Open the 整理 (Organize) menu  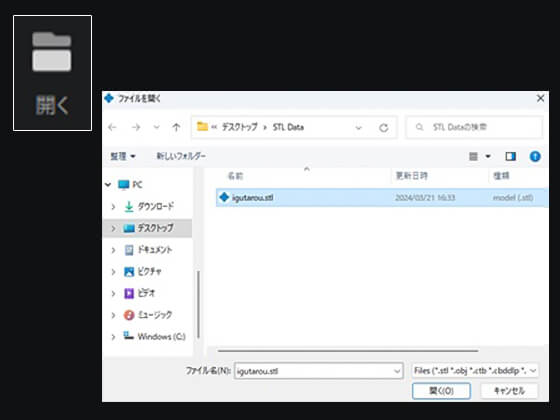[122, 156]
